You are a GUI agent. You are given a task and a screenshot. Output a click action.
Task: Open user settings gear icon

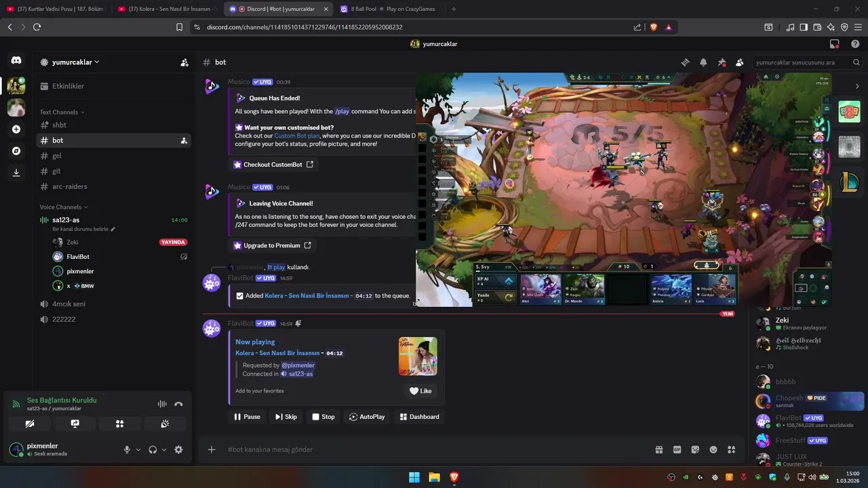click(178, 449)
